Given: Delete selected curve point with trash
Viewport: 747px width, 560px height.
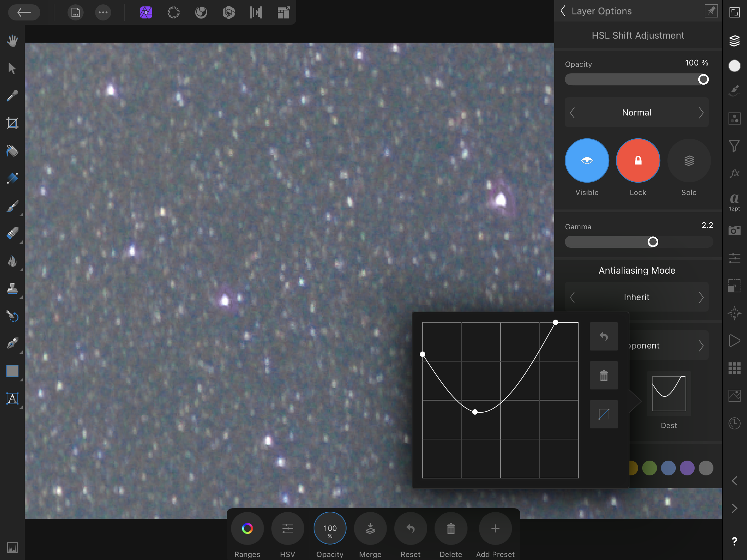Looking at the screenshot, I should point(604,375).
